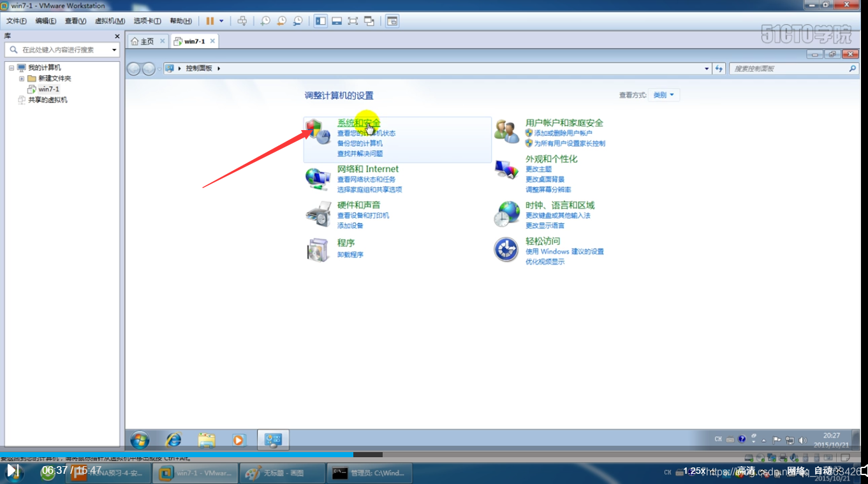Open the 虚拟机(M) menu
This screenshot has width=868, height=484.
[110, 21]
